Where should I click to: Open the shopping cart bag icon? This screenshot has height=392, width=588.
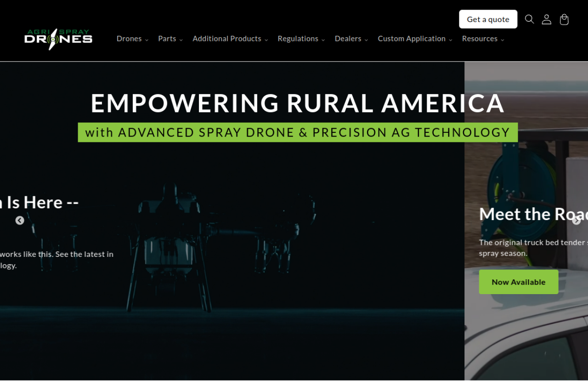pyautogui.click(x=564, y=19)
